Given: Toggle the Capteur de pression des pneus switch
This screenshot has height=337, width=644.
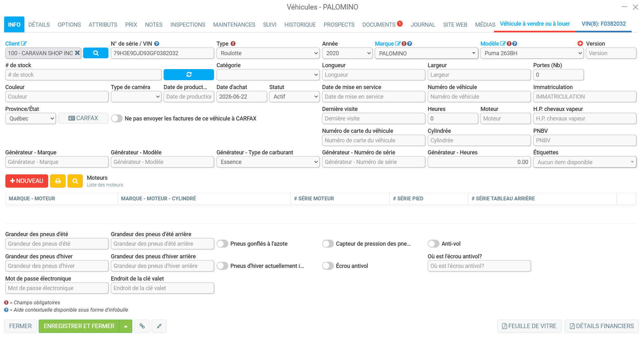Looking at the screenshot, I should click(x=328, y=244).
